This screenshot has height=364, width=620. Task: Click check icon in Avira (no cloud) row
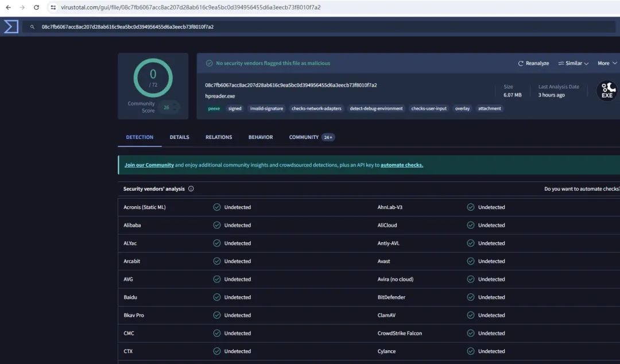pos(471,280)
